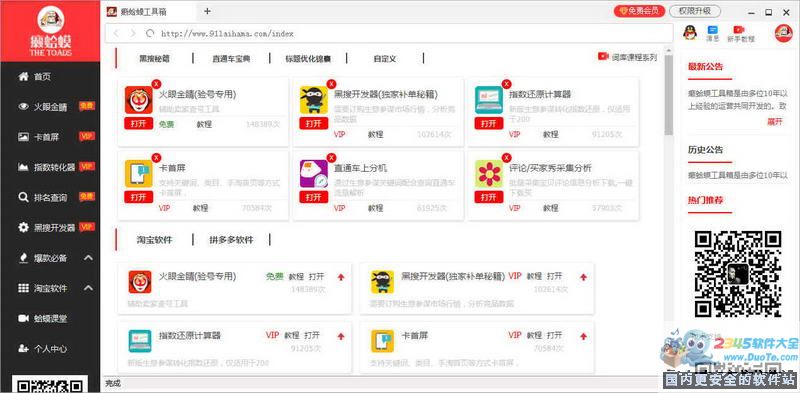
Task: Click the URL address bar field
Action: point(389,34)
